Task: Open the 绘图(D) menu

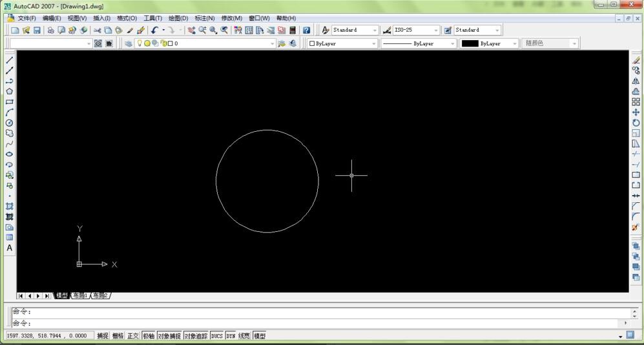Action: click(178, 18)
